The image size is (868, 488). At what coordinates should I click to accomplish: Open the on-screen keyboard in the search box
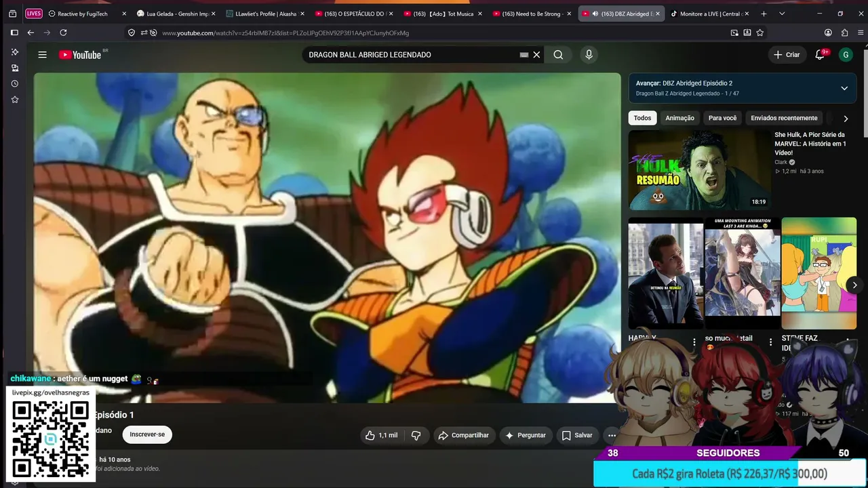524,55
